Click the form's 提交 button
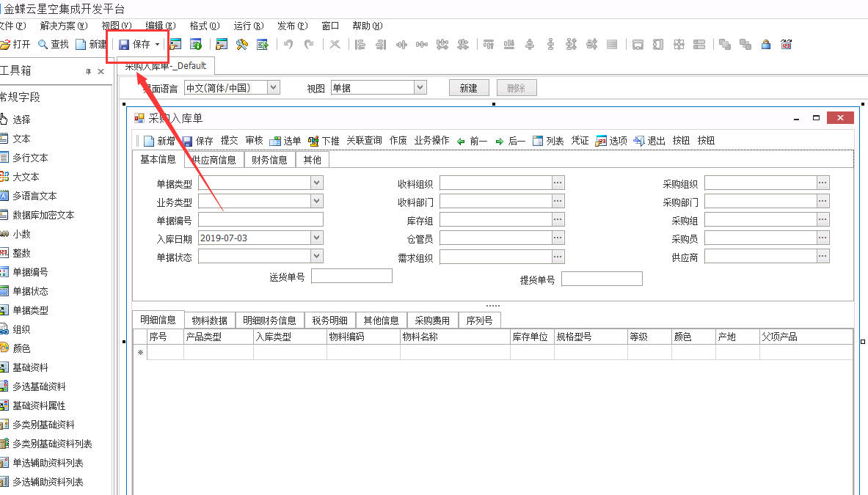868x495 pixels. pyautogui.click(x=229, y=141)
